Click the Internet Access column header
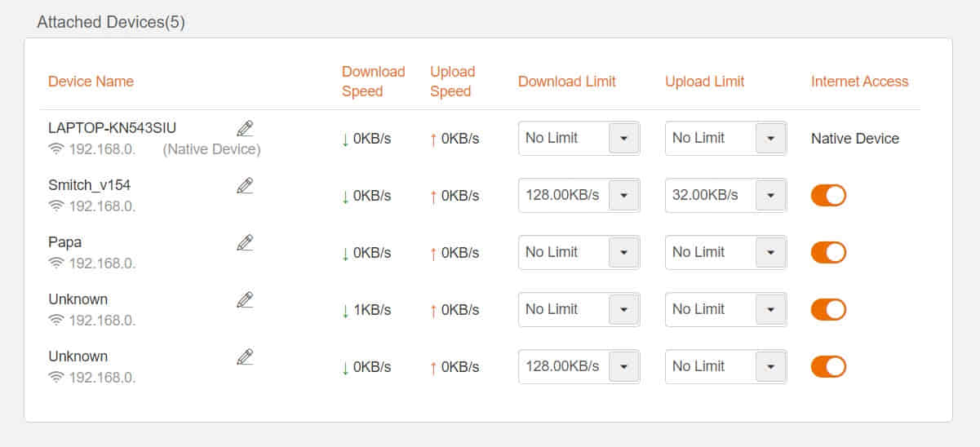The height and width of the screenshot is (447, 980). click(859, 82)
